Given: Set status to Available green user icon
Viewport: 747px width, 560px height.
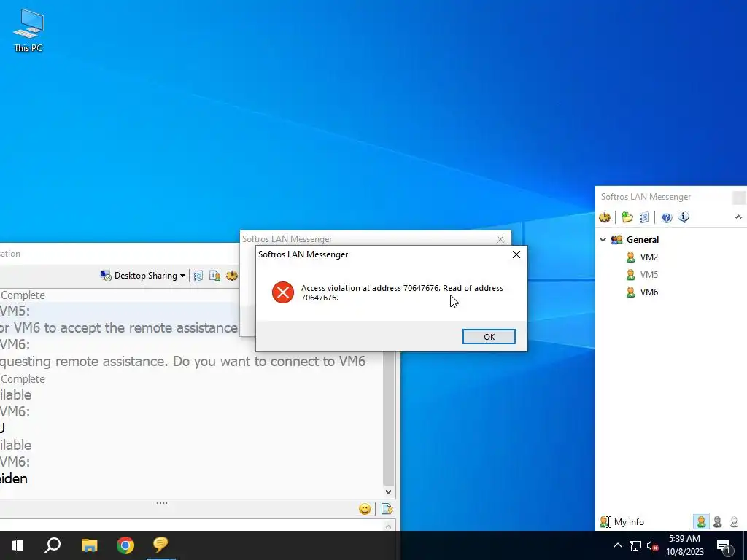Looking at the screenshot, I should (x=701, y=522).
